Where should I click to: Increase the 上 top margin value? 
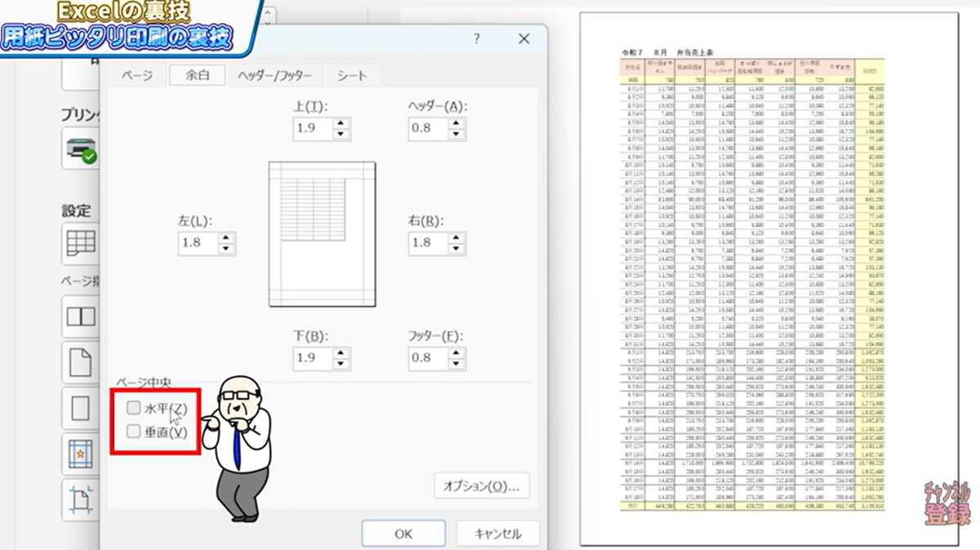pyautogui.click(x=341, y=123)
